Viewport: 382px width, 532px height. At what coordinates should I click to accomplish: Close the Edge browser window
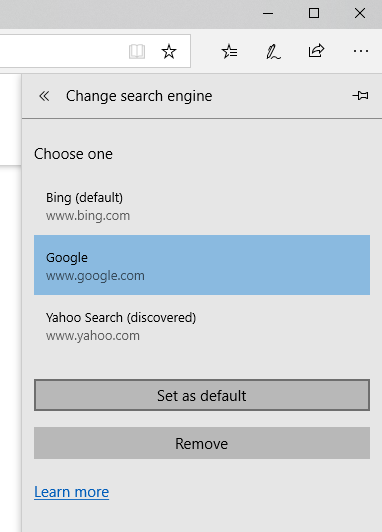point(360,14)
